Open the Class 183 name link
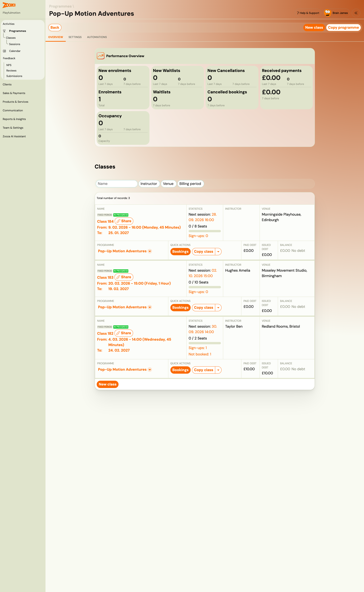 tap(105, 278)
